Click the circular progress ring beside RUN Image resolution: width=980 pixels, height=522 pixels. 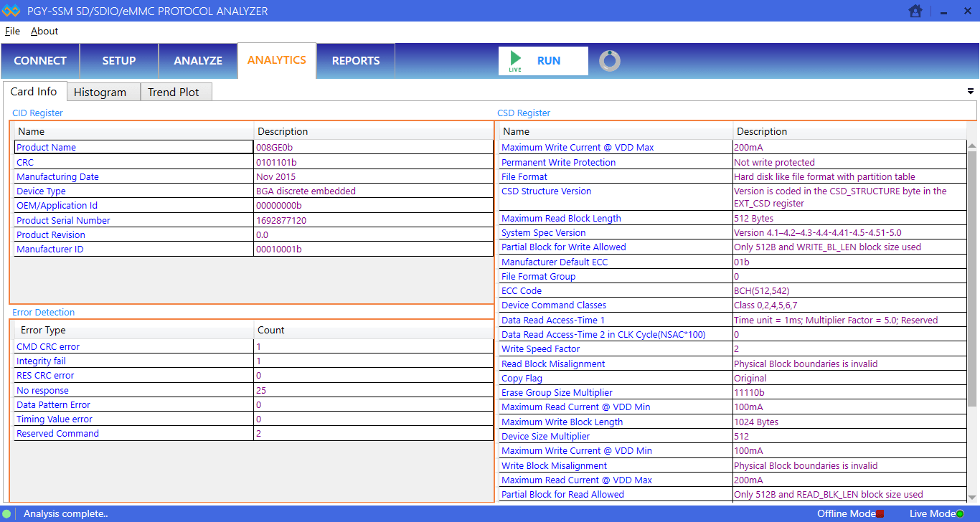pyautogui.click(x=609, y=60)
